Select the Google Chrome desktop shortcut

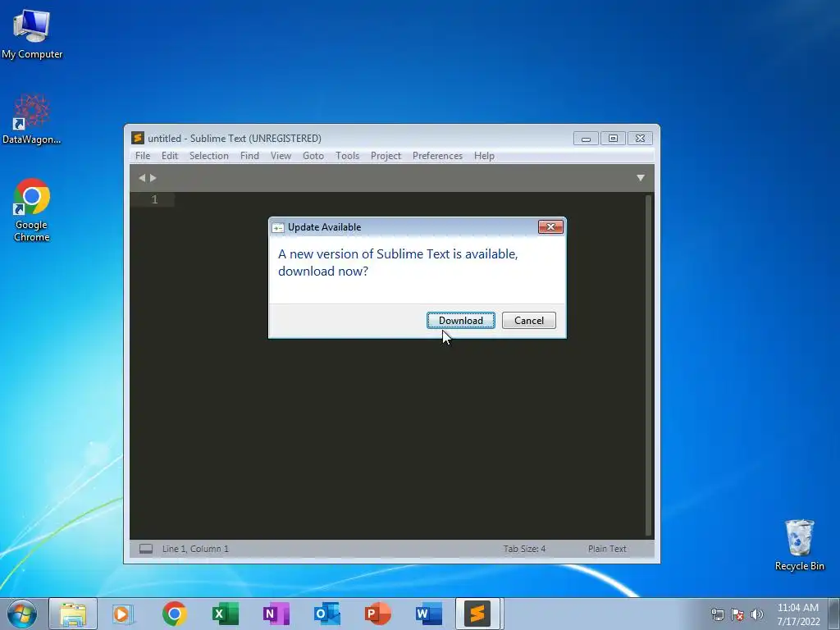32,210
